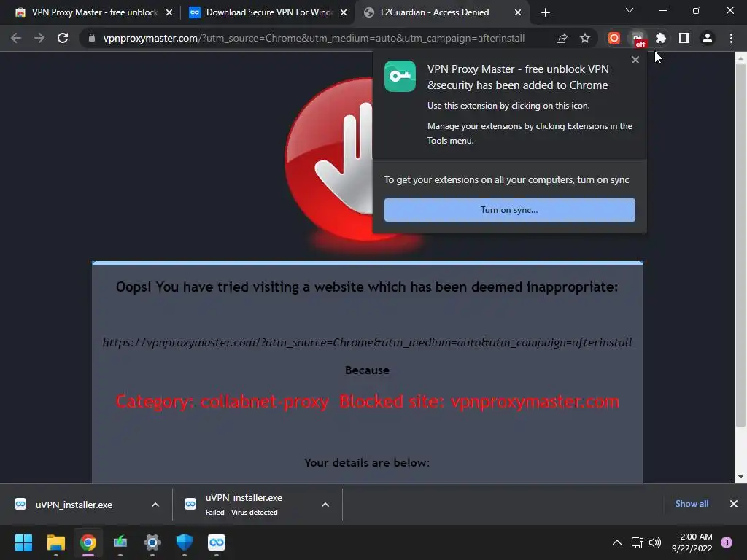747x560 pixels.
Task: Open Windows Security shield in the taskbar
Action: pos(185,542)
